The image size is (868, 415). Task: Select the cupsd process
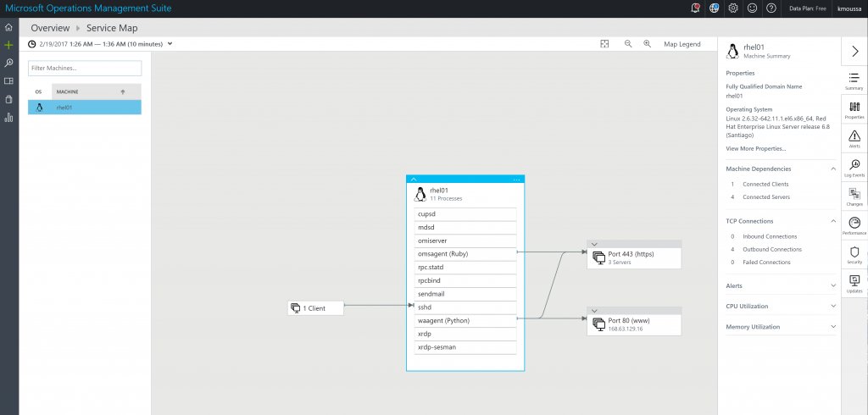tap(465, 214)
